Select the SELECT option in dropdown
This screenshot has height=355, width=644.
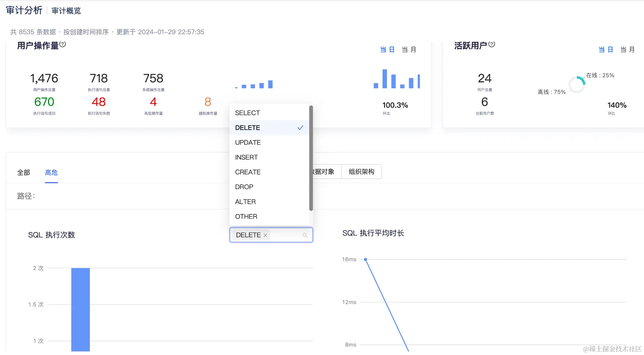click(270, 113)
